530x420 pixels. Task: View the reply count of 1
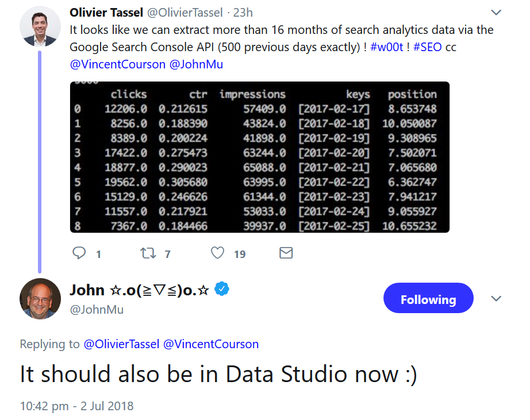[98, 254]
